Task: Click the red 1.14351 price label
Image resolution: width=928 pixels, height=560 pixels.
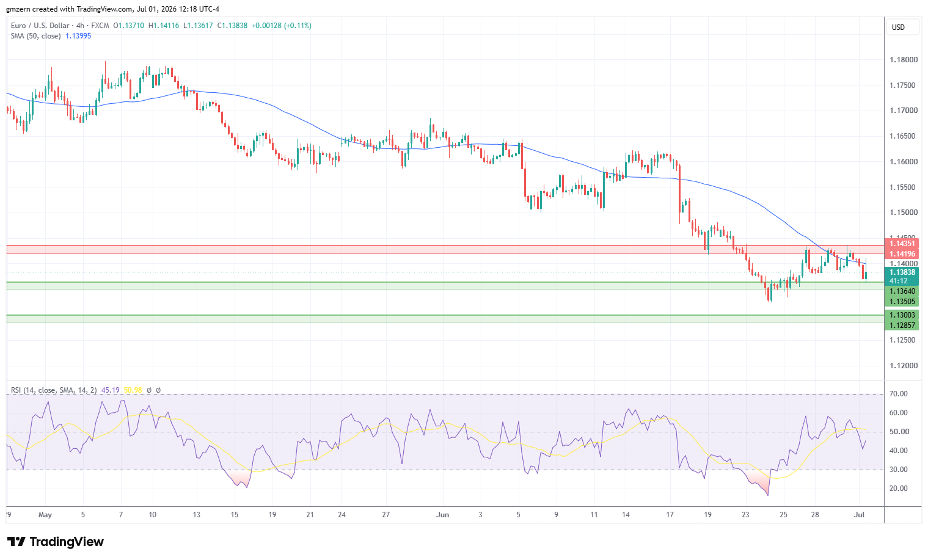Action: (902, 244)
